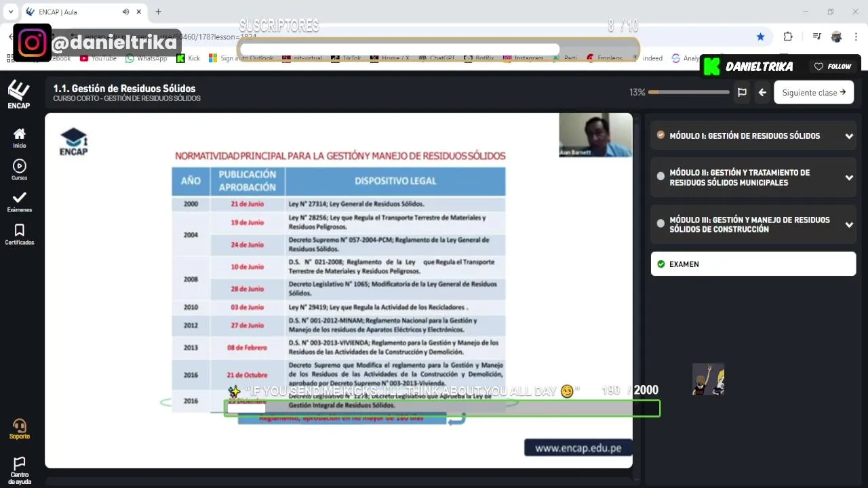Click the flag report icon
Screen dimensions: 868x488
coord(742,92)
